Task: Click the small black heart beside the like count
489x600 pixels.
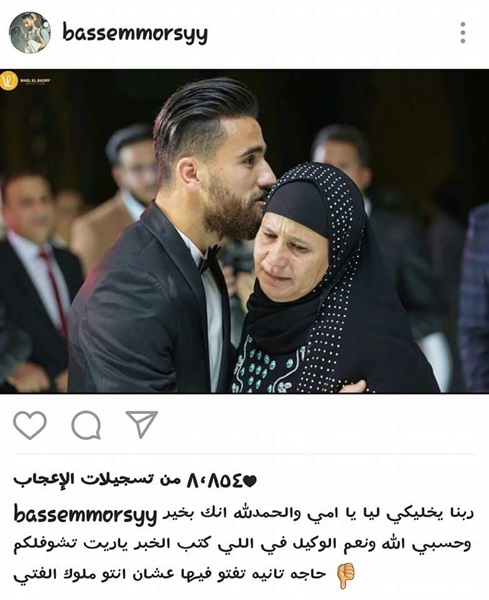Action: click(x=249, y=481)
